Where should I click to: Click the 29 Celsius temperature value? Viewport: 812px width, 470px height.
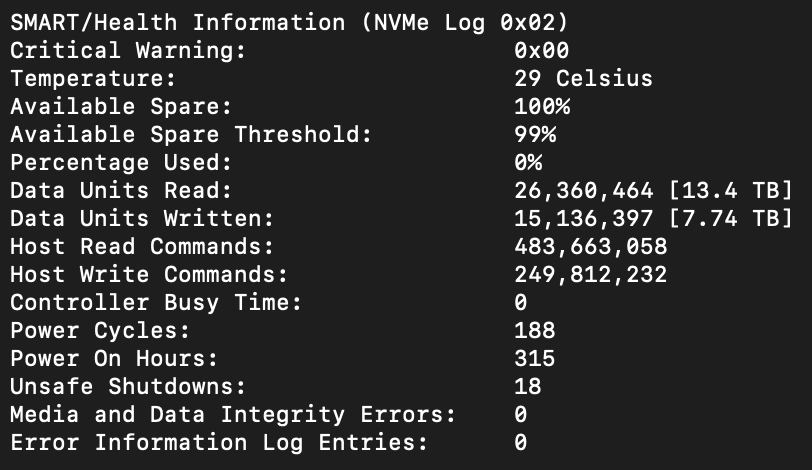pyautogui.click(x=583, y=79)
